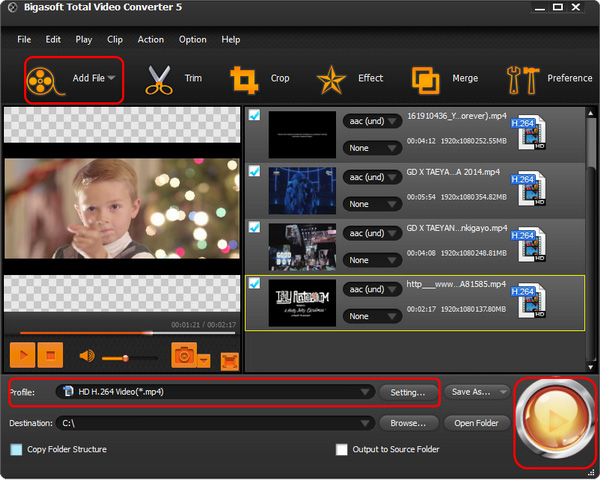The width and height of the screenshot is (600, 480).
Task: Open the Add File dropdown arrow
Action: 111,78
